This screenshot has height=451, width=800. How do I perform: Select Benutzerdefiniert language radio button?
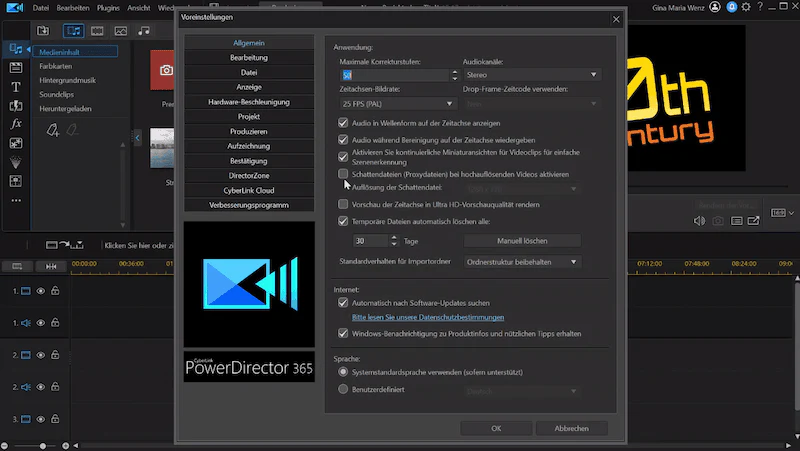[343, 389]
